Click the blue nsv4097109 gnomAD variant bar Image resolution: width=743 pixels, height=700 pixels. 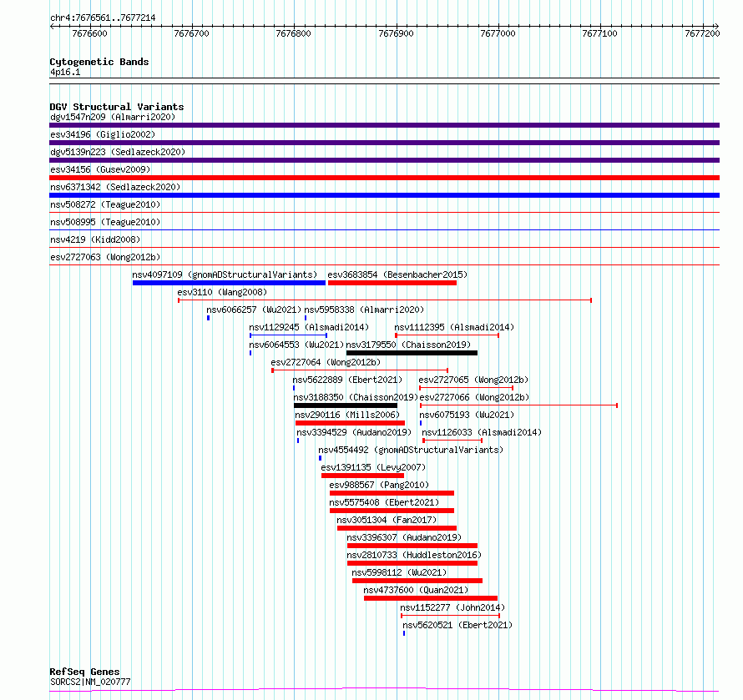pos(229,283)
